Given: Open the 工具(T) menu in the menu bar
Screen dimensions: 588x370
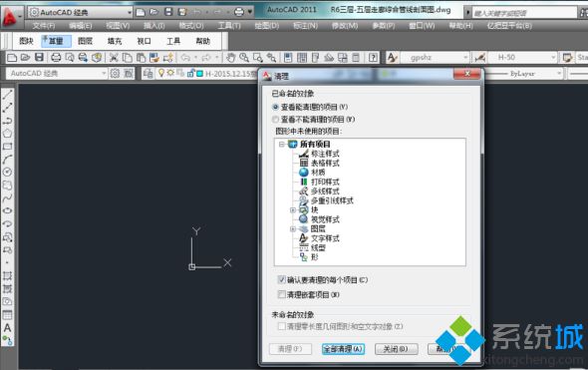Looking at the screenshot, I should pyautogui.click(x=229, y=26).
